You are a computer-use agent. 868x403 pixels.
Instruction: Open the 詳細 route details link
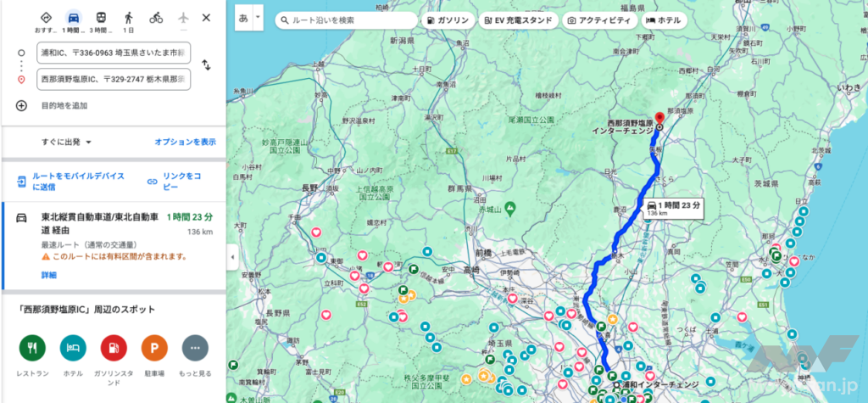point(48,276)
